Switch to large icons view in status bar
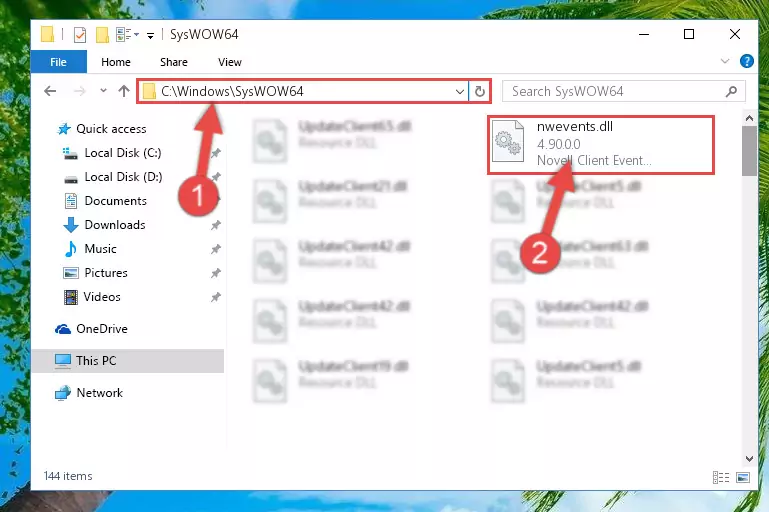The height and width of the screenshot is (512, 769). tap(743, 477)
